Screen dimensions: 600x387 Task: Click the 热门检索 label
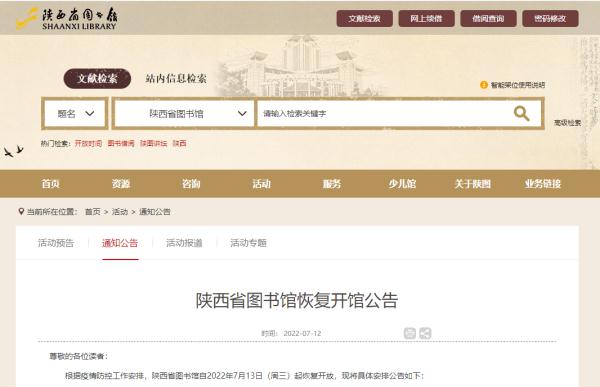coord(55,143)
